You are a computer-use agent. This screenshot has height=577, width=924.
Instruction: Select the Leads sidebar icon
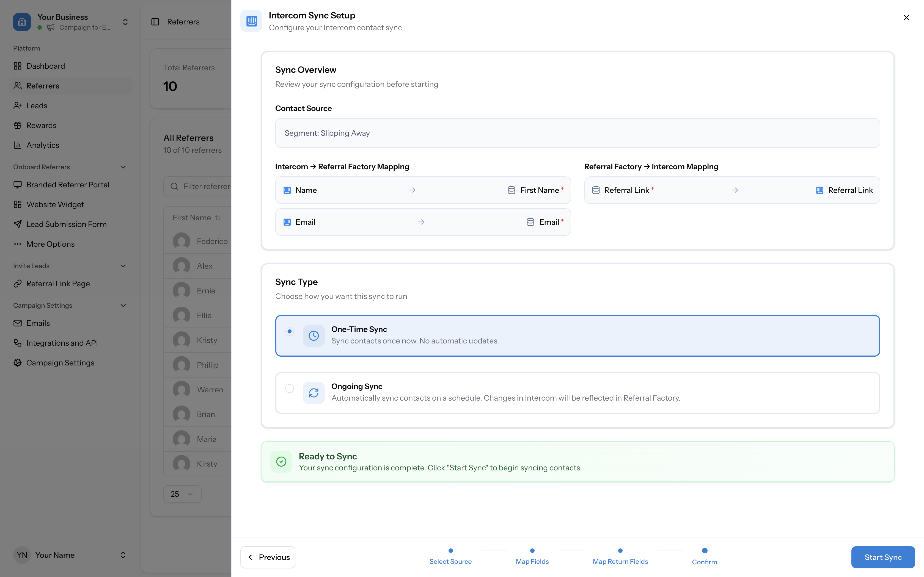(x=18, y=105)
